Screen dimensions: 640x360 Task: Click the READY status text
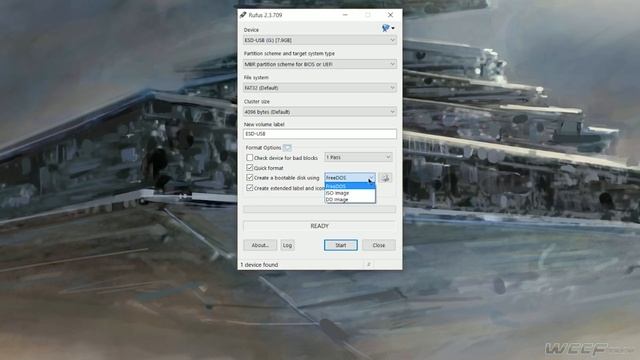(x=320, y=226)
